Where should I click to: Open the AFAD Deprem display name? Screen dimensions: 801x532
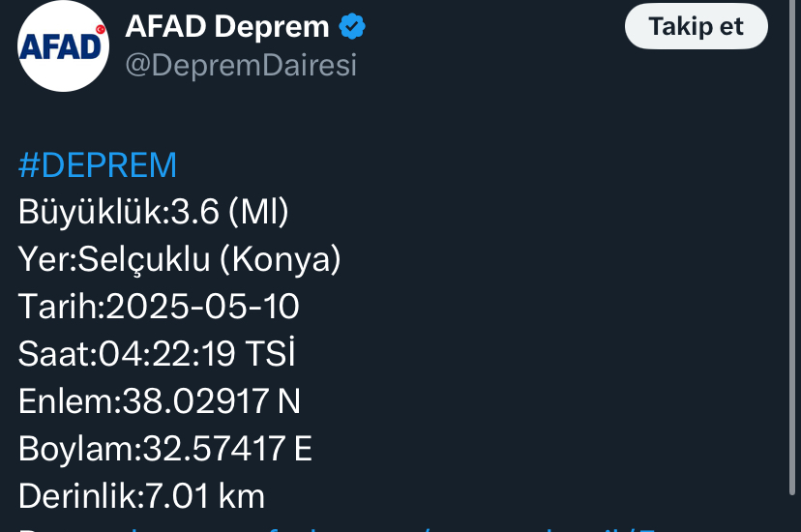[226, 26]
